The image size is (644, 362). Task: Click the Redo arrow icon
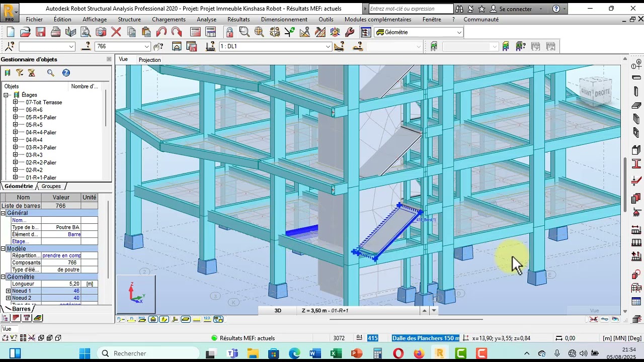point(177,32)
